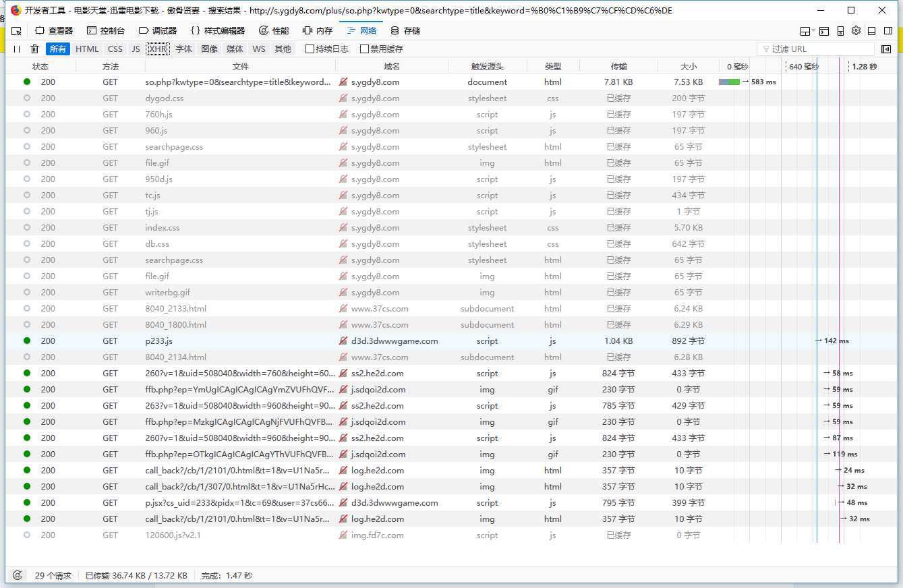Click the insecure lock icon on the p.jsx row
Screen dimensions: 903x588
pos(344,503)
